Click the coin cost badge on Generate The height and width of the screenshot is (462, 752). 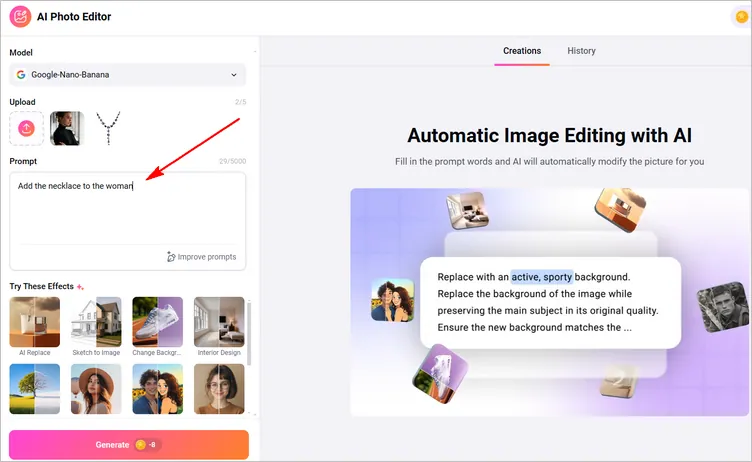point(148,445)
